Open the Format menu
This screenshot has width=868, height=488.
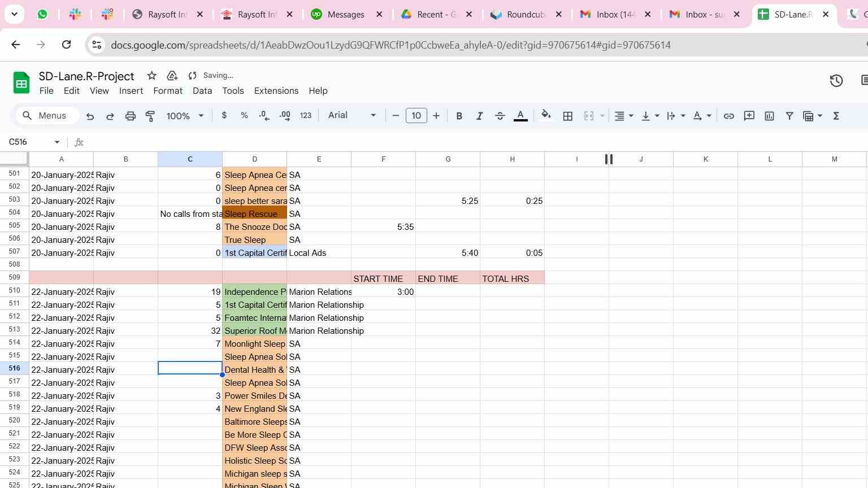[168, 91]
